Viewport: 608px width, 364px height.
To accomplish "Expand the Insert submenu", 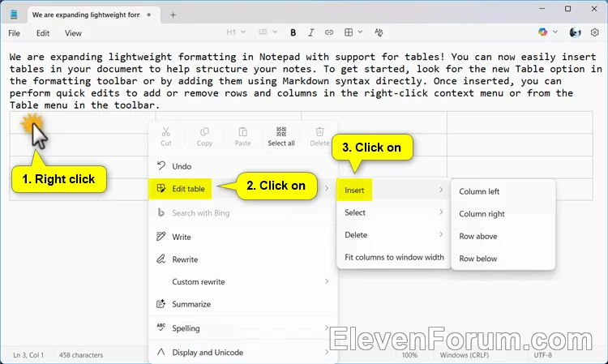I will [393, 190].
